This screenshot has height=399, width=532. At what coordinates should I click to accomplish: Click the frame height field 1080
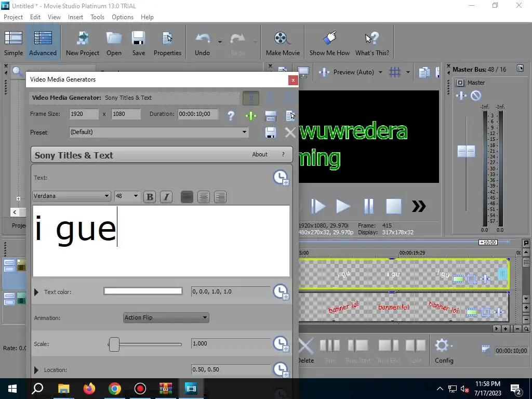click(126, 114)
